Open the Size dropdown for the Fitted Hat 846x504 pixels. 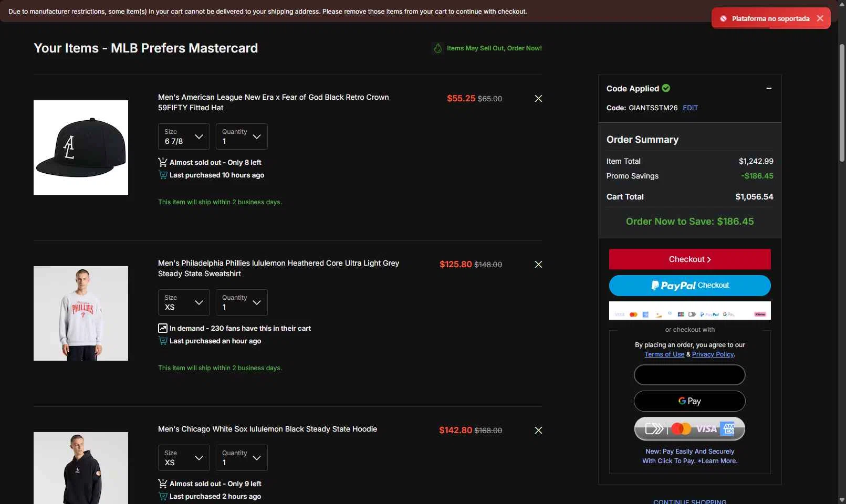184,136
